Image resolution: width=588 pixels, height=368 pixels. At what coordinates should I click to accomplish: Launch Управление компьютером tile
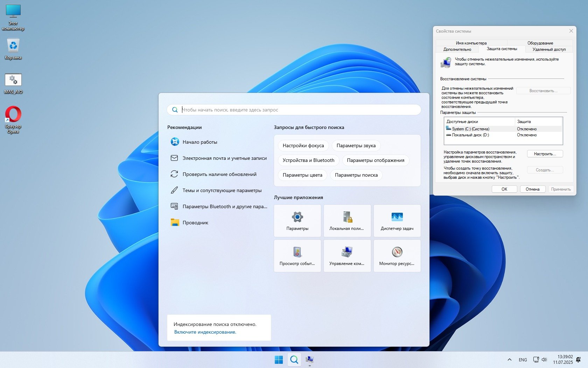click(x=347, y=256)
